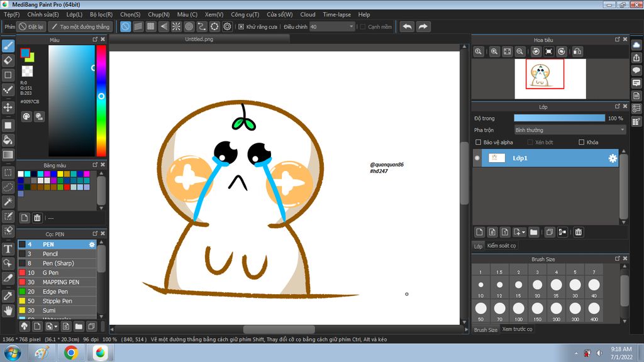Select the Eraser tool in left toolbar
The height and width of the screenshot is (362, 644).
(8, 60)
